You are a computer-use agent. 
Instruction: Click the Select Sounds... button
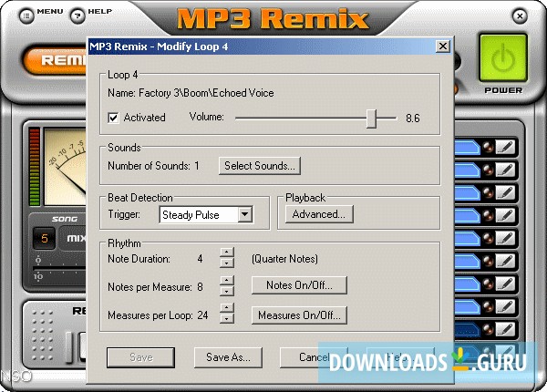[260, 166]
